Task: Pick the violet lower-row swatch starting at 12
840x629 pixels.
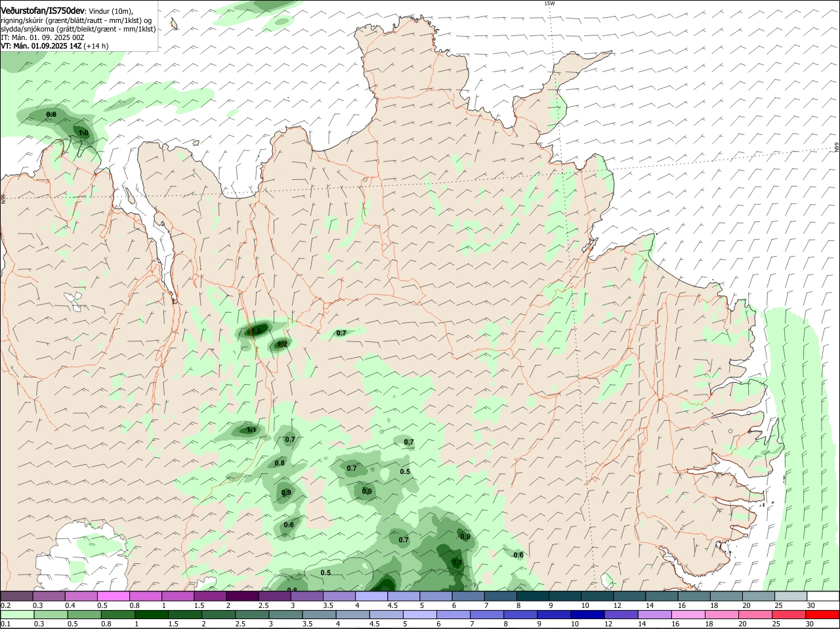Action: pos(621,615)
